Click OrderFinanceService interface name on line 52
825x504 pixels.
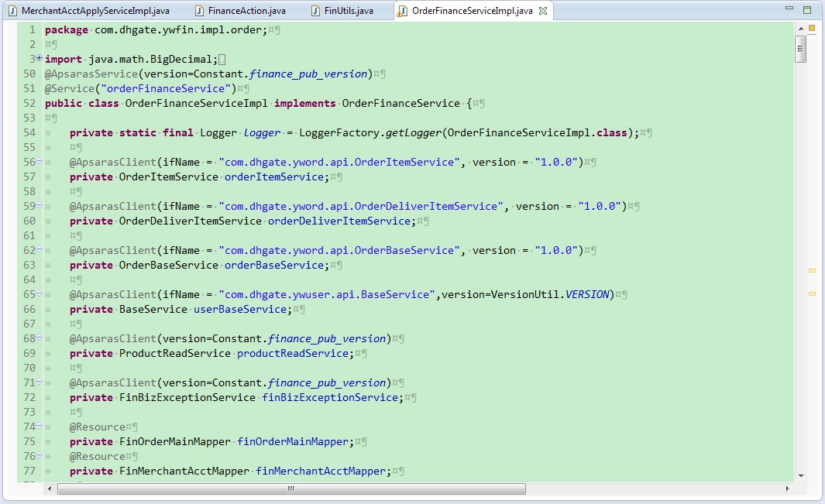pyautogui.click(x=401, y=103)
